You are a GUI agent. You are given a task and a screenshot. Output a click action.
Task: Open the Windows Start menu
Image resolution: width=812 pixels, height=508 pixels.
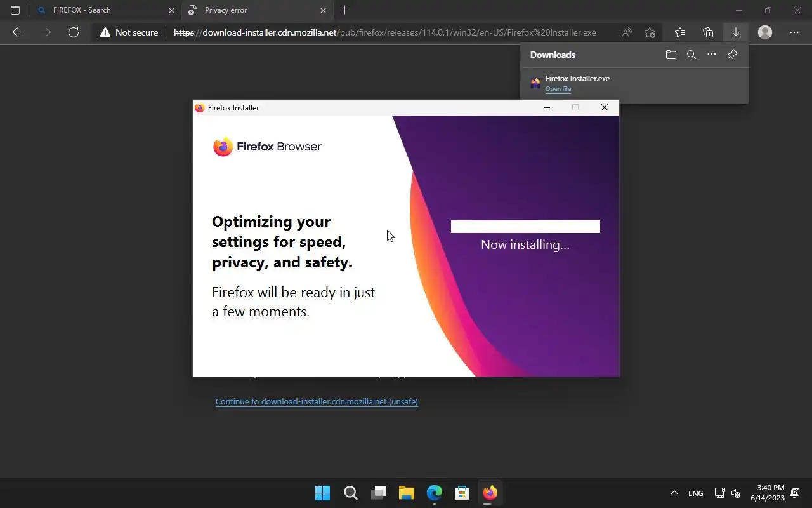(x=322, y=493)
